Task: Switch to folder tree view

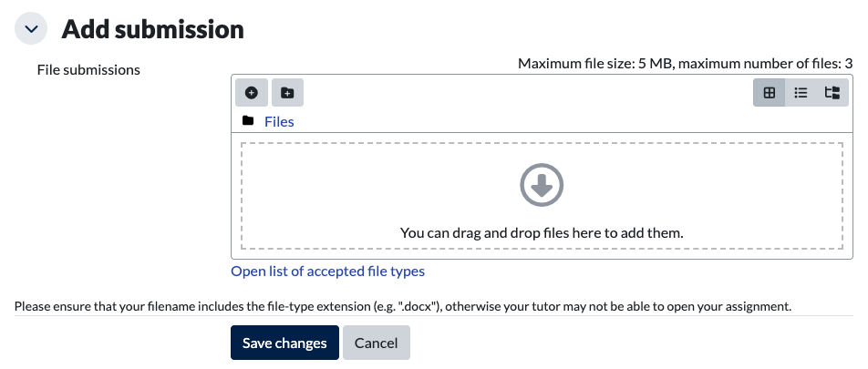Action: pyautogui.click(x=831, y=93)
